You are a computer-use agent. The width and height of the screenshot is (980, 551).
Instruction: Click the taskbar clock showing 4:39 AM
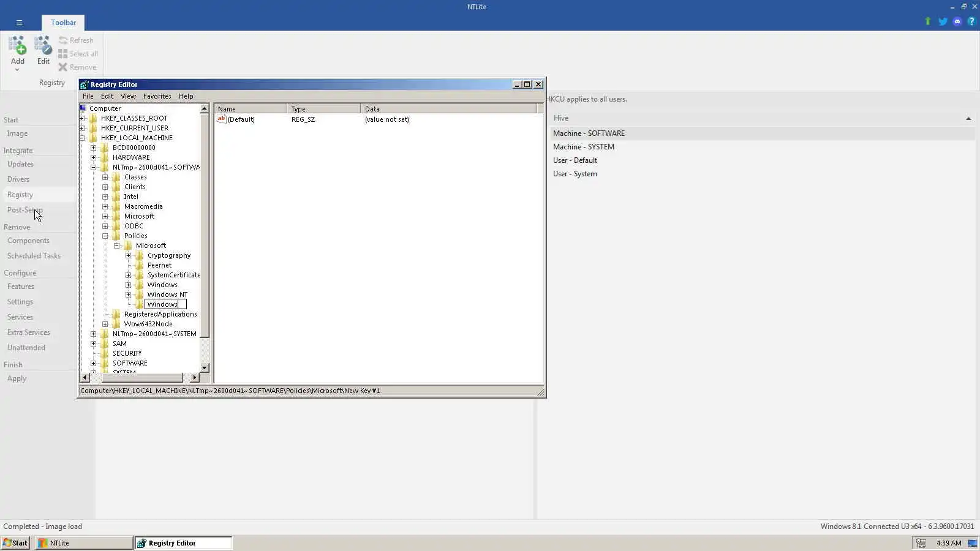(949, 543)
